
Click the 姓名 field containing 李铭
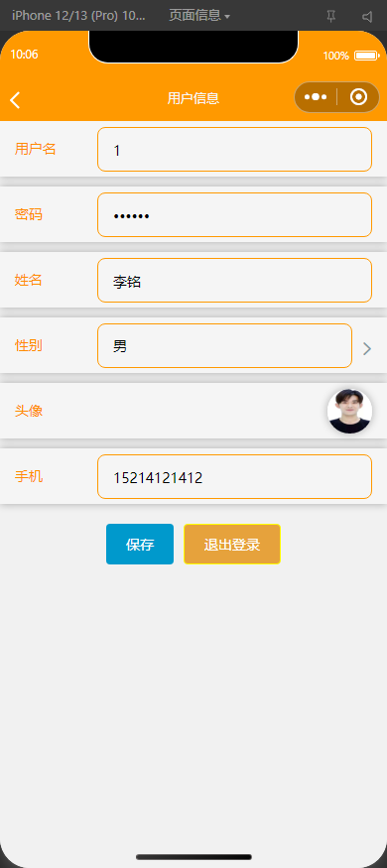pyautogui.click(x=235, y=280)
